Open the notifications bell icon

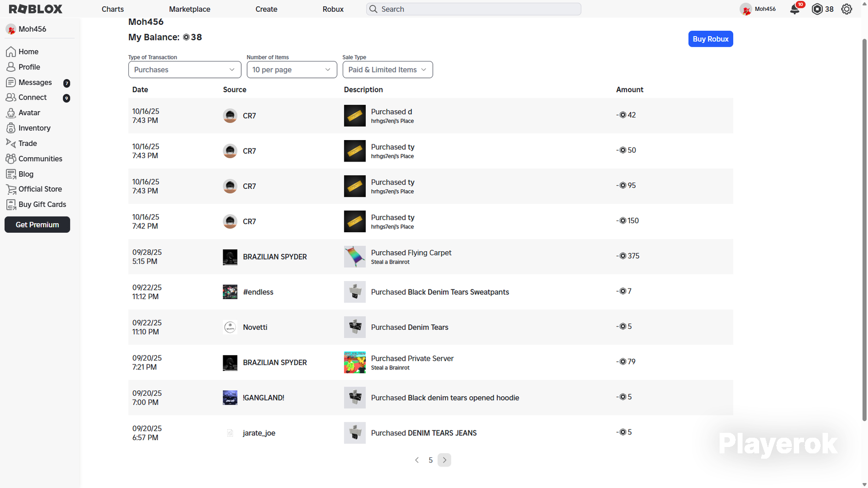click(795, 9)
